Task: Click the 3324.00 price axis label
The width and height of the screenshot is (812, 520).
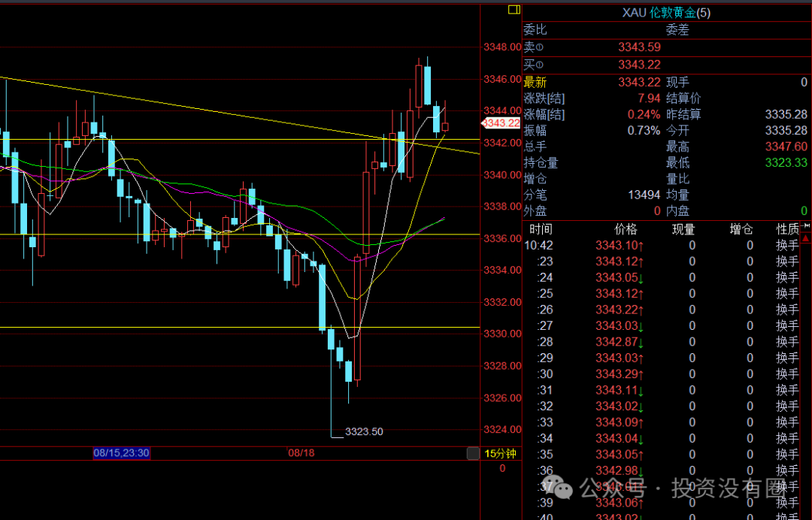Action: coord(501,430)
